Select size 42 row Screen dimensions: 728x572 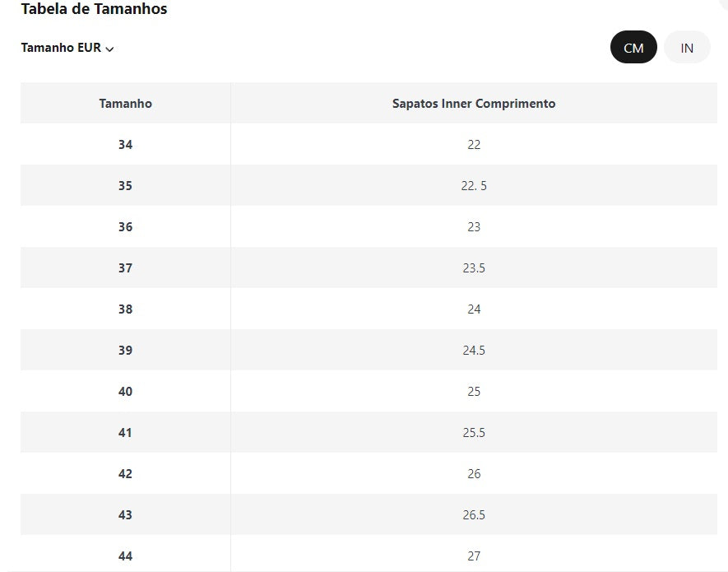click(125, 474)
